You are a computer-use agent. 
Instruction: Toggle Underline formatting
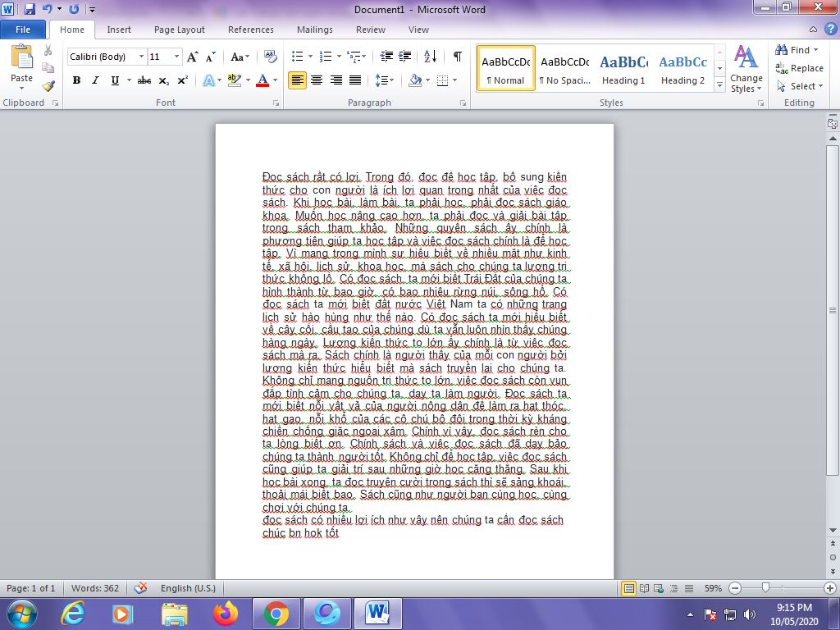point(115,80)
